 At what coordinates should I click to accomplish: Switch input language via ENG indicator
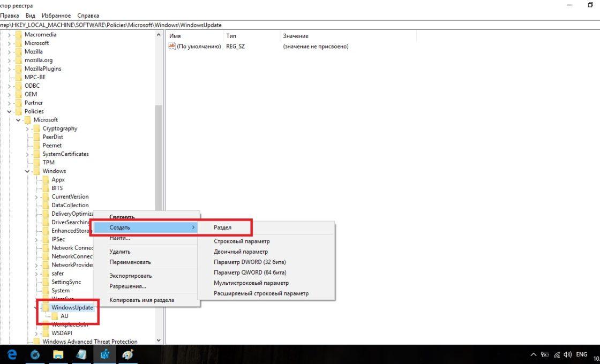point(581,355)
